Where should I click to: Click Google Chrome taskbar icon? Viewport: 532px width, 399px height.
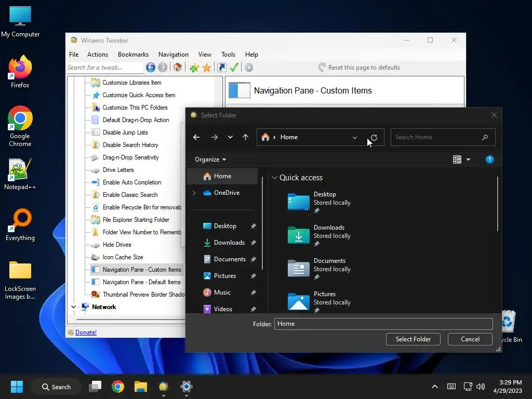coord(118,387)
